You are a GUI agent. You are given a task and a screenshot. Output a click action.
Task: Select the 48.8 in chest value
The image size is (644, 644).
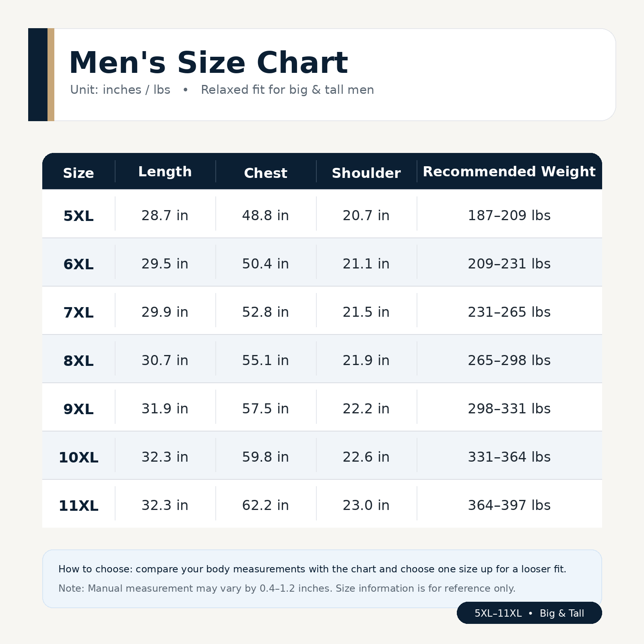[x=266, y=216]
